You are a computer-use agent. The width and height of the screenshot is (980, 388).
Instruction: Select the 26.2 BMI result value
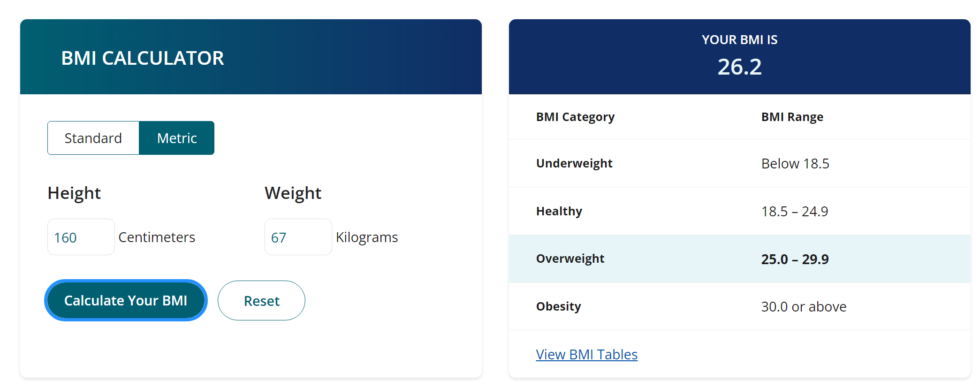click(739, 67)
